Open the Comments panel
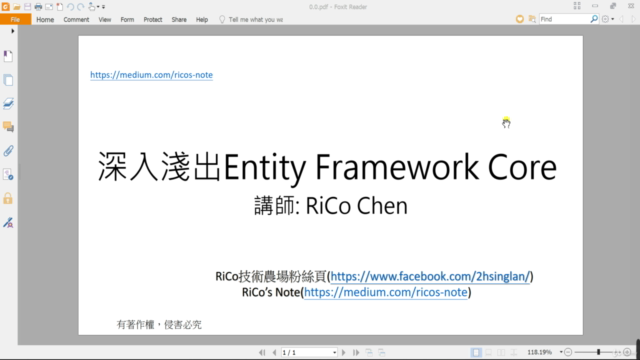The height and width of the screenshot is (360, 640). pos(8,127)
